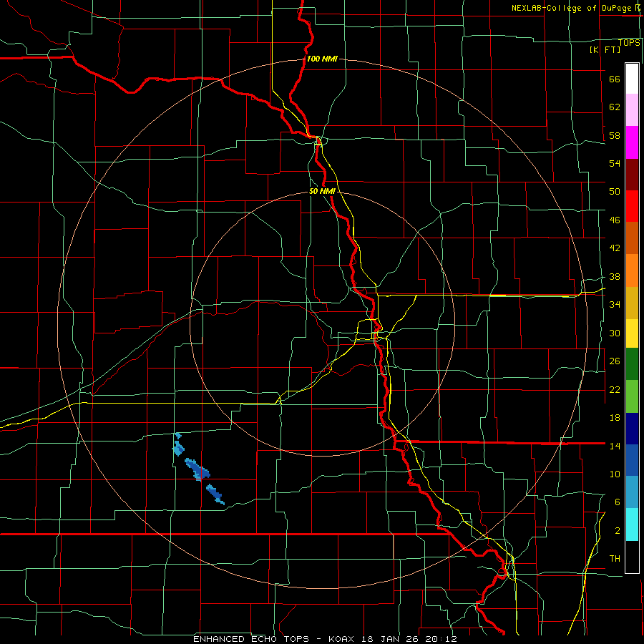Click the '46' legend value
The height and width of the screenshot is (644, 644).
pyautogui.click(x=615, y=220)
